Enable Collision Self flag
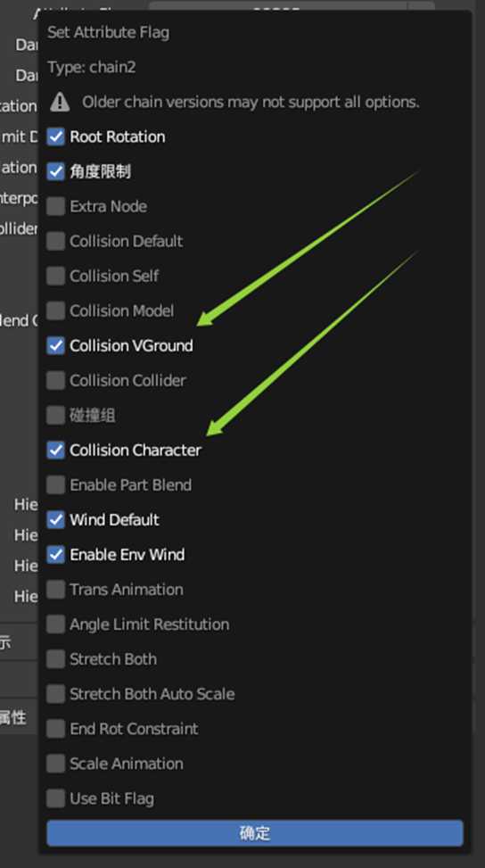Screen dimensions: 485x868 (56, 276)
